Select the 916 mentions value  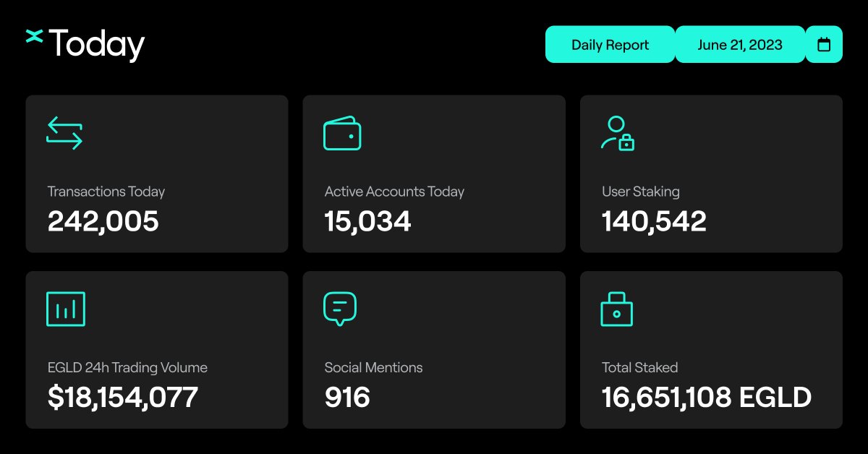(347, 397)
